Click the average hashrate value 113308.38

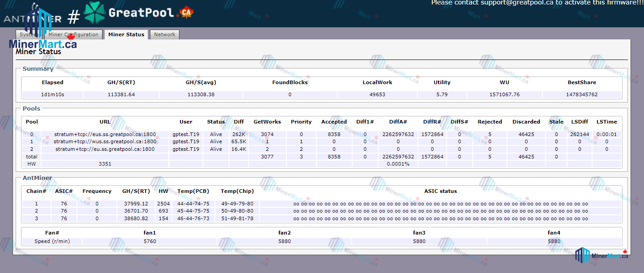pos(201,95)
